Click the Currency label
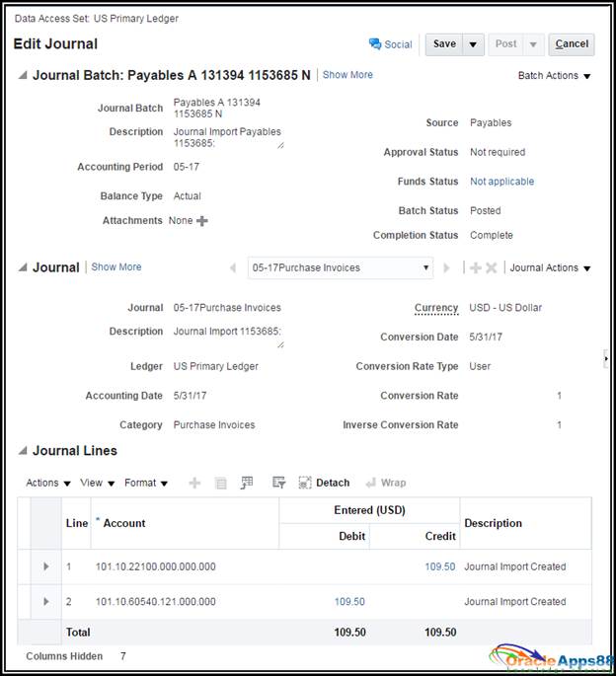The width and height of the screenshot is (616, 676). [436, 308]
